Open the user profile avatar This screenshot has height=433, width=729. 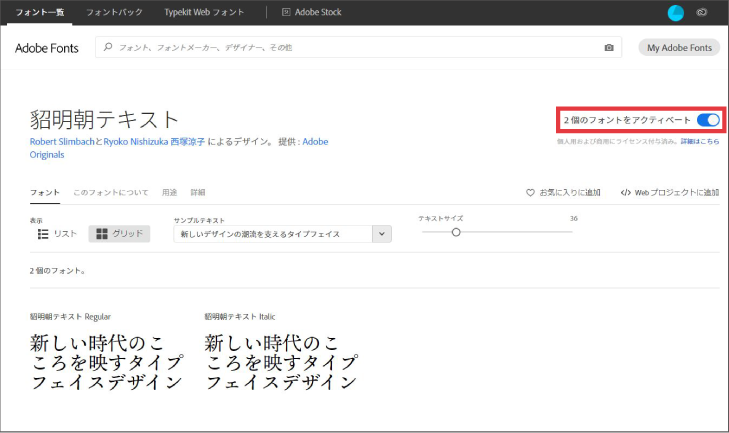[x=676, y=13]
